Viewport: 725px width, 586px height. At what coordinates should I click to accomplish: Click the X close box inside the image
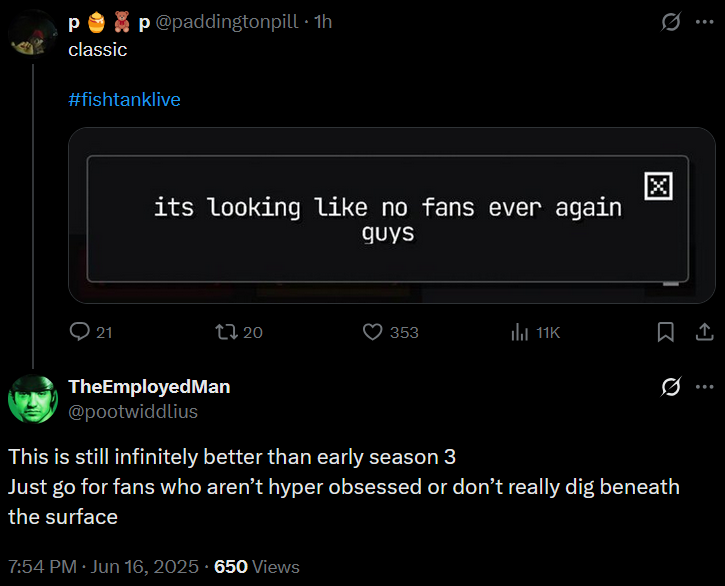coord(658,186)
